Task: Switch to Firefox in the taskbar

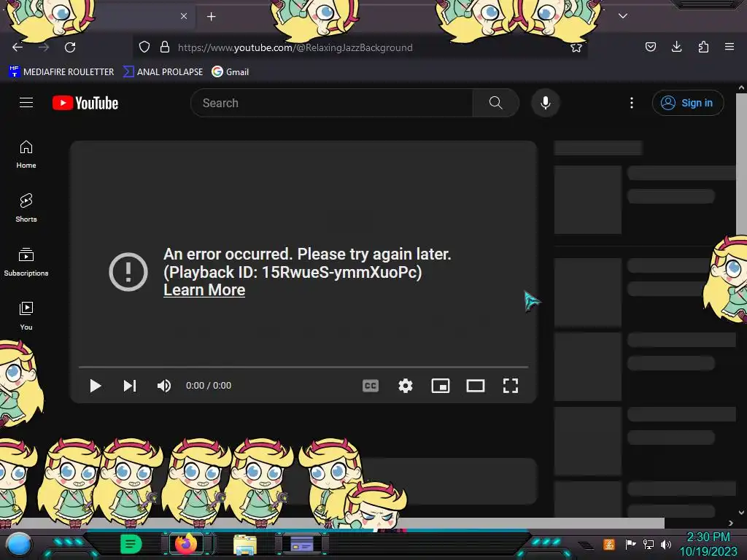Action: (186, 544)
